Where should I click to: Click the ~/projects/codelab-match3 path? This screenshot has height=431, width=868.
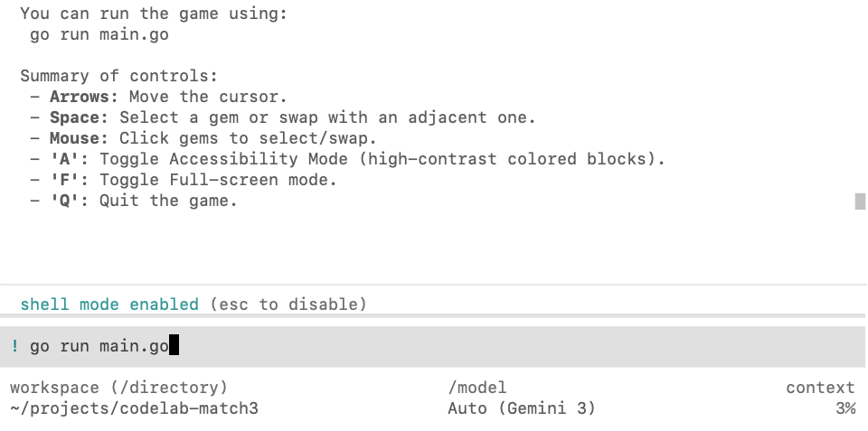pos(134,408)
